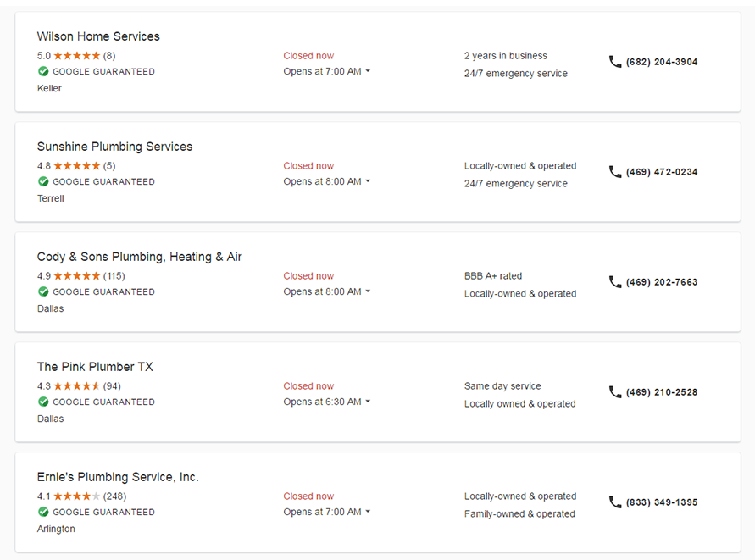This screenshot has width=755, height=560.
Task: Click 'Closed now' status on Ernie's Plumbing Service
Action: pos(308,496)
